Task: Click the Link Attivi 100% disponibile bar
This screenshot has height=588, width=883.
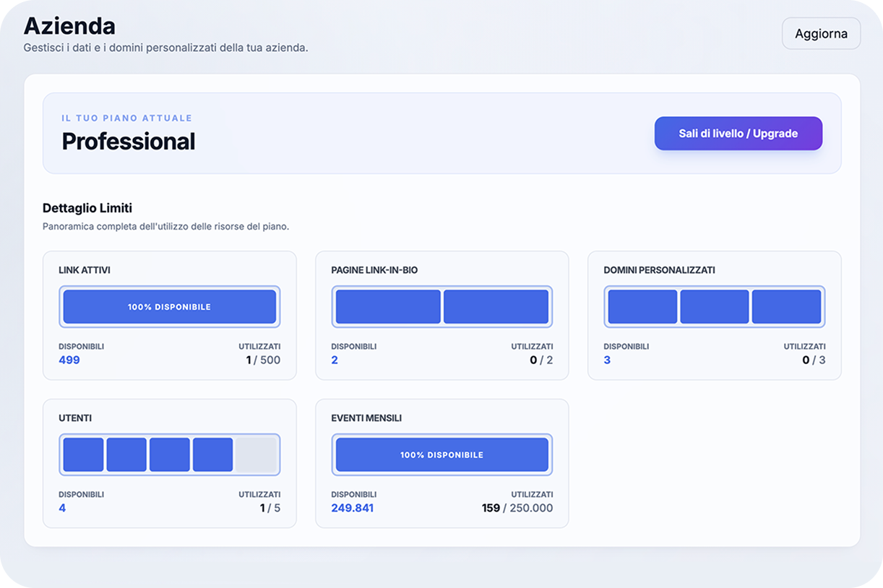Action: tap(169, 307)
